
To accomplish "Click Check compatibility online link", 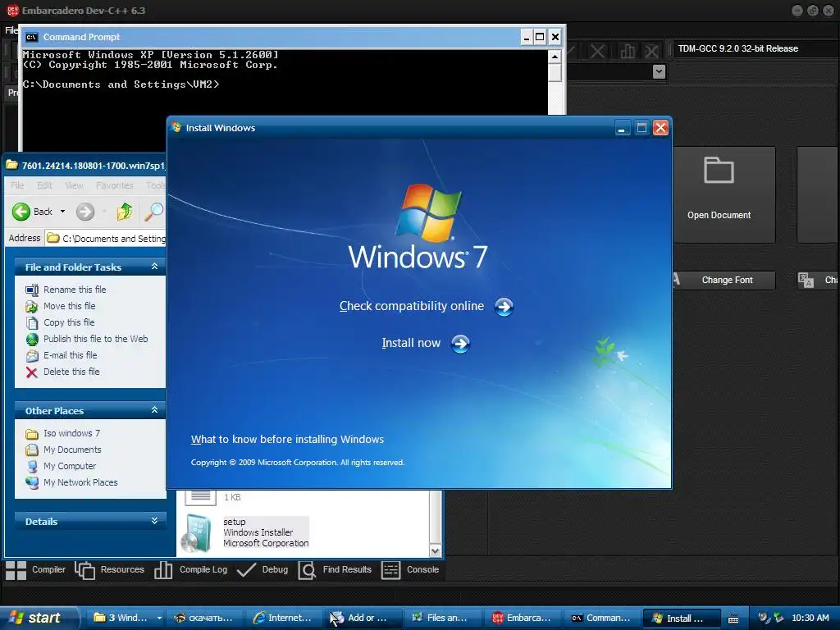I will coord(412,307).
